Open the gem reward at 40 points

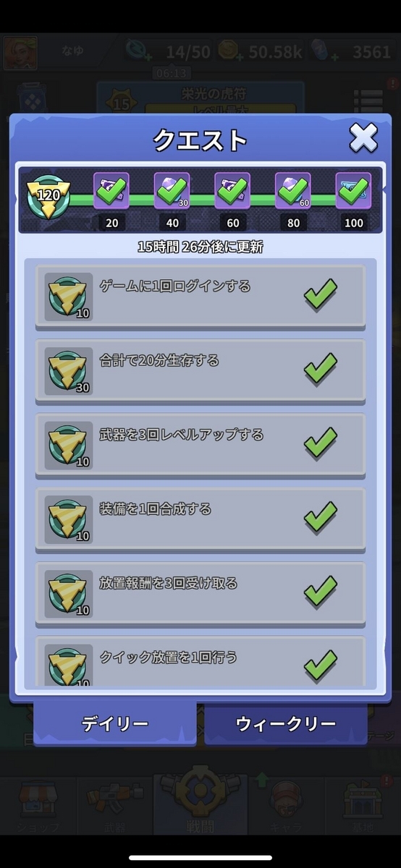point(172,191)
